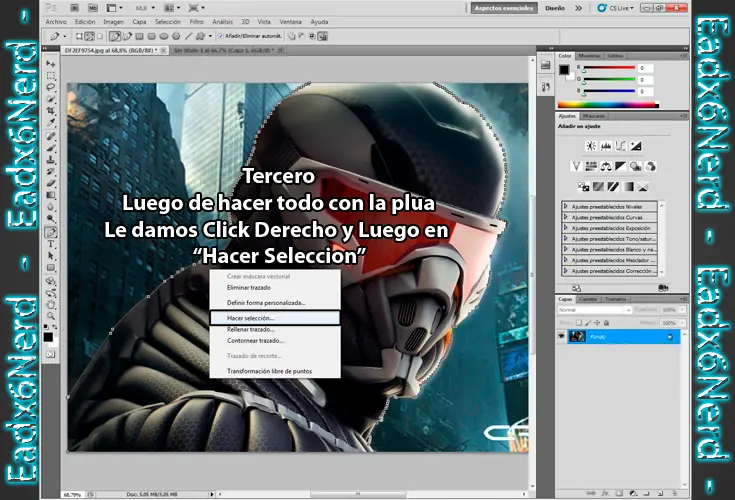
Task: Open the Filtro menu
Action: point(196,22)
